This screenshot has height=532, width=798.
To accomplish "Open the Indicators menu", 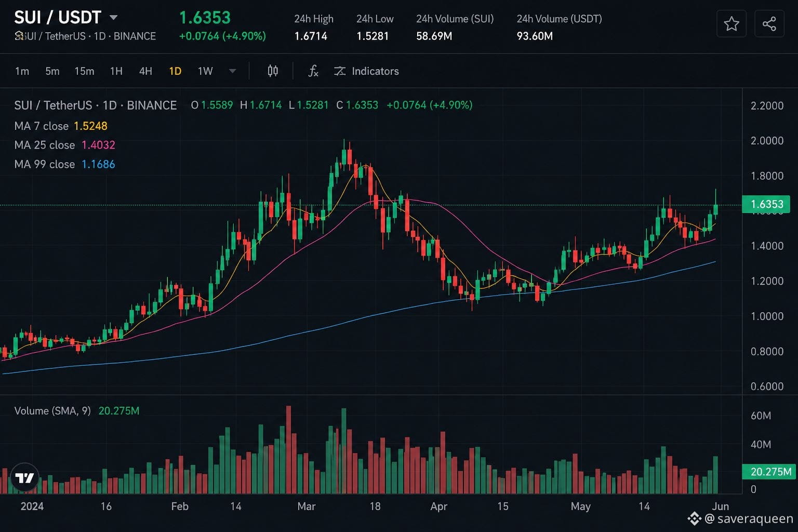I will coord(367,71).
